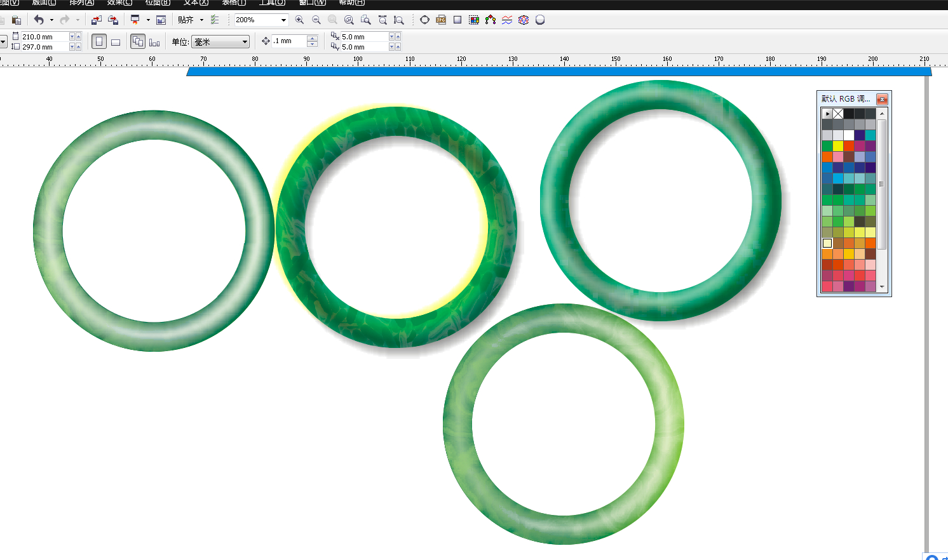Click the Zoom to All Objects icon
Viewport: 948px width, 560px height.
coord(349,20)
